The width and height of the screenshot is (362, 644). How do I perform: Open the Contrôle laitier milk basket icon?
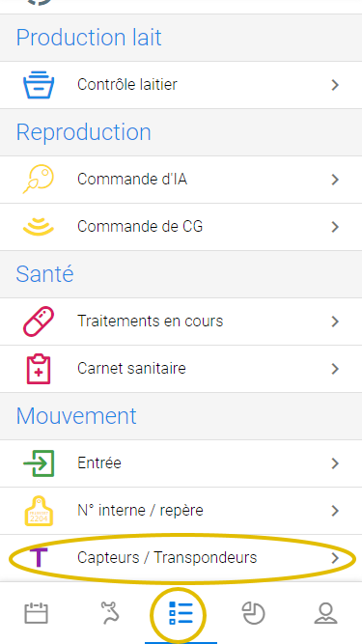pyautogui.click(x=39, y=85)
